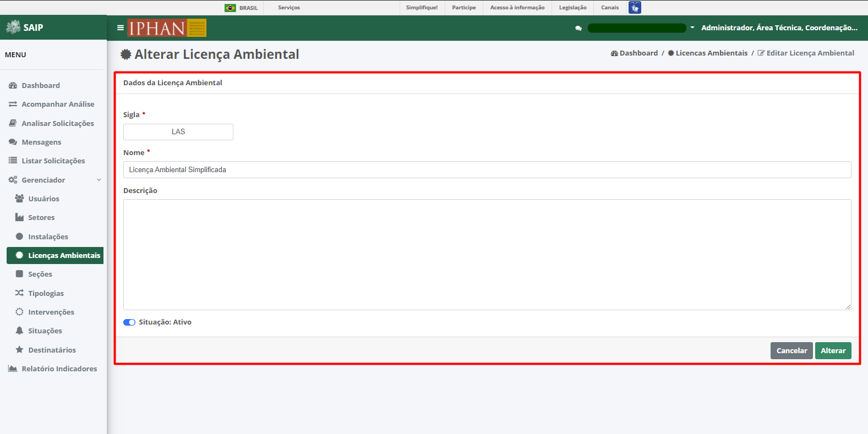Click the Destinatários star icon
The width and height of the screenshot is (868, 434).
point(19,350)
